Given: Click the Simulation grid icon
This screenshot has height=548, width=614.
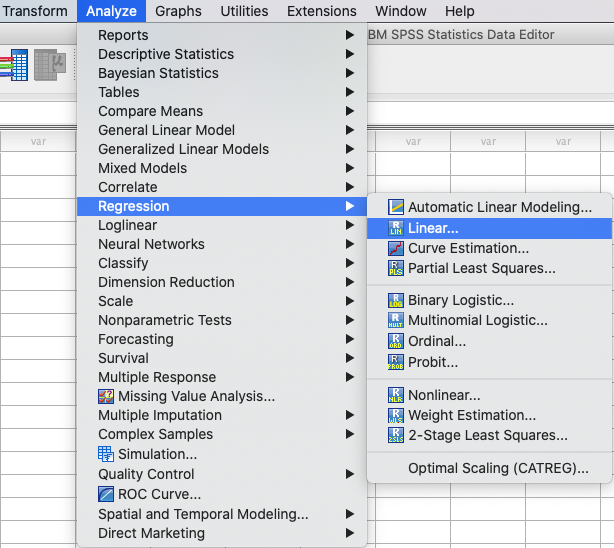Looking at the screenshot, I should pyautogui.click(x=106, y=454).
